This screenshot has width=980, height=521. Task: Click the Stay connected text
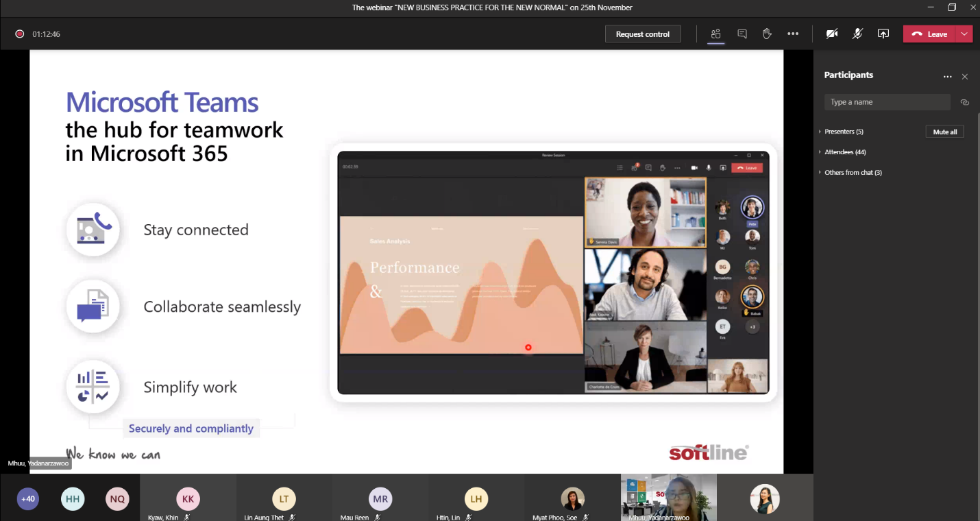(196, 230)
